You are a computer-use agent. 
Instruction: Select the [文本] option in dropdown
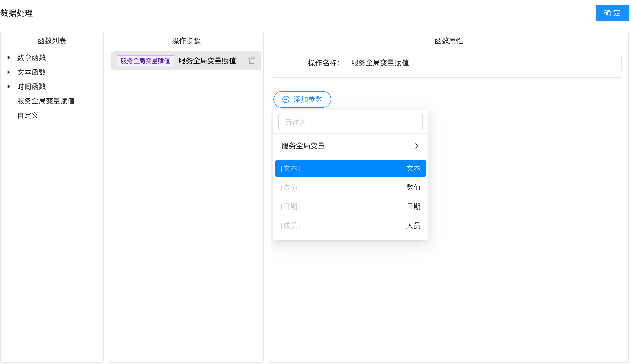350,168
